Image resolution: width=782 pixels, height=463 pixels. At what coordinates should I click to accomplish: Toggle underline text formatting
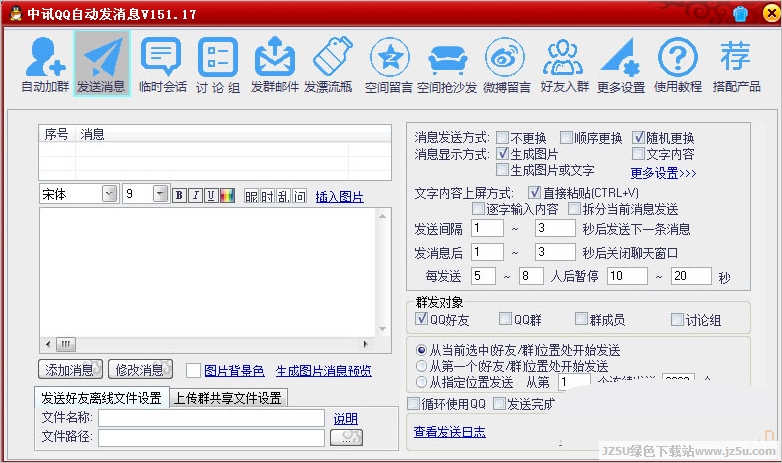211,195
